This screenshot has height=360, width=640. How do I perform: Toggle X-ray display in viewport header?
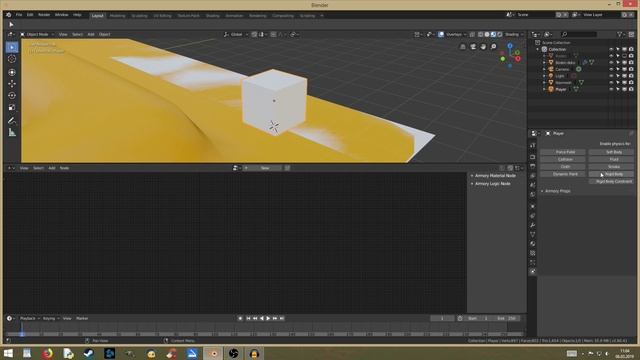472,35
